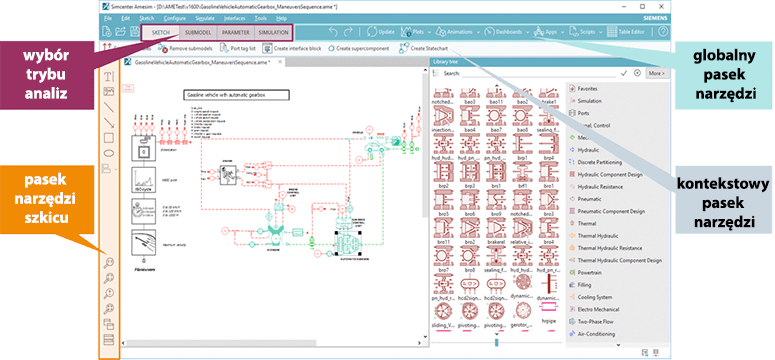Choose the rectangle drawing tool
The image size is (775, 360).
tap(109, 137)
